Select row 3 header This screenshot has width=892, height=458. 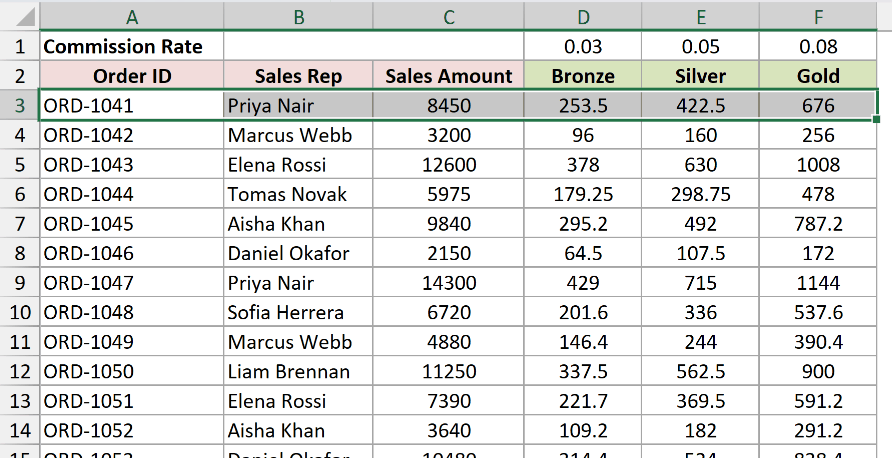[20, 105]
